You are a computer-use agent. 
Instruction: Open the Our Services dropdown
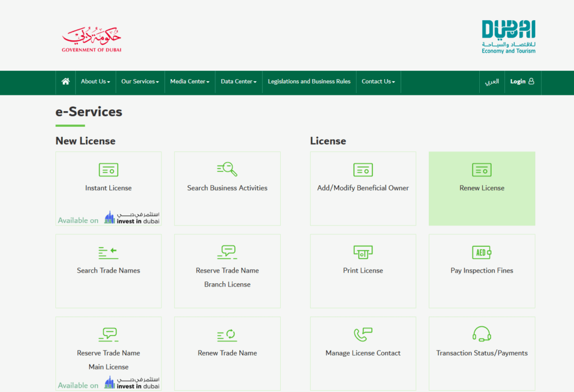(140, 82)
